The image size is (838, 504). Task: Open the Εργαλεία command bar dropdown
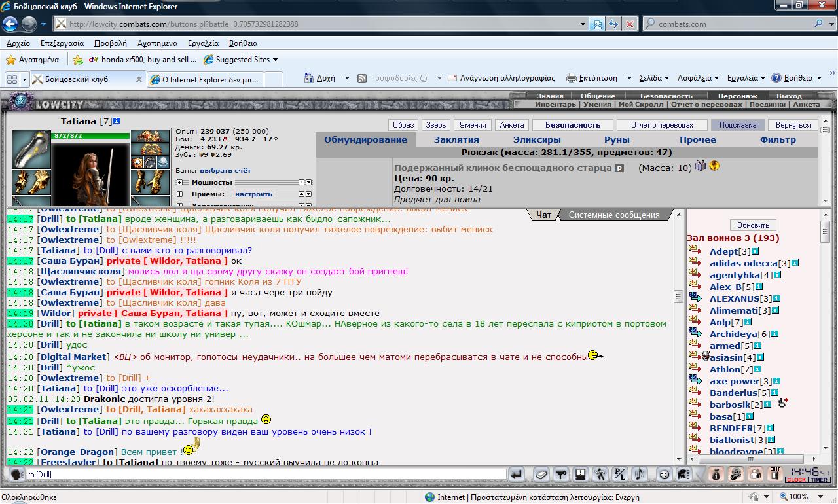point(746,78)
